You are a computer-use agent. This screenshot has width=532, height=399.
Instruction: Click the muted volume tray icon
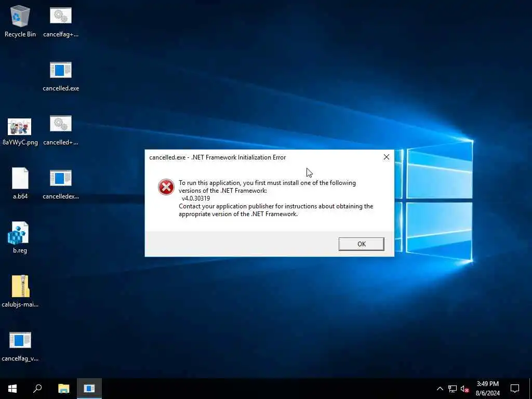[465, 389]
